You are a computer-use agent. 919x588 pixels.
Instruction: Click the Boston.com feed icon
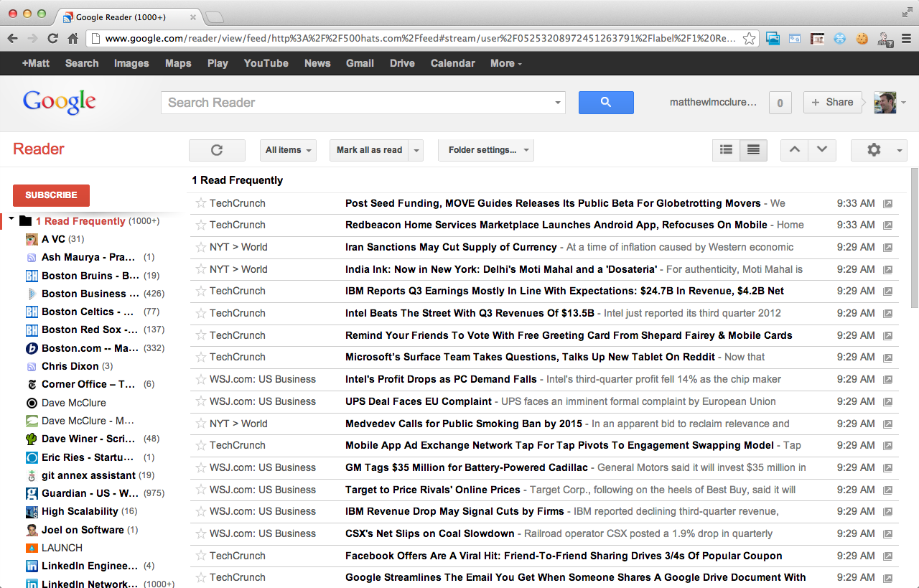pyautogui.click(x=32, y=348)
